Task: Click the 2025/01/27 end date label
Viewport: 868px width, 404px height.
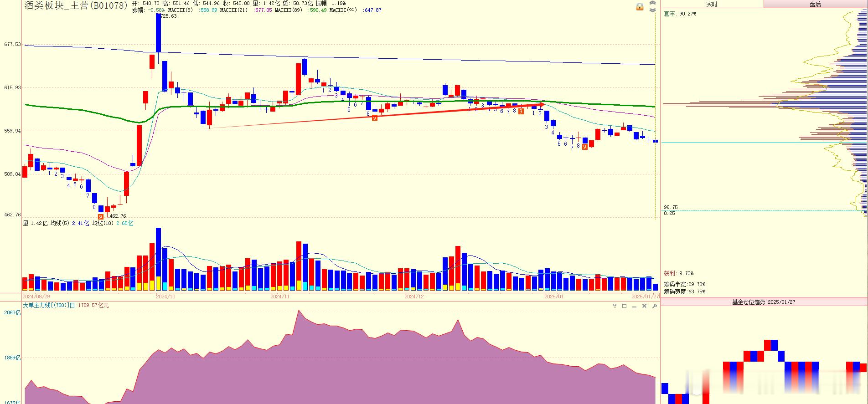Action: (645, 297)
